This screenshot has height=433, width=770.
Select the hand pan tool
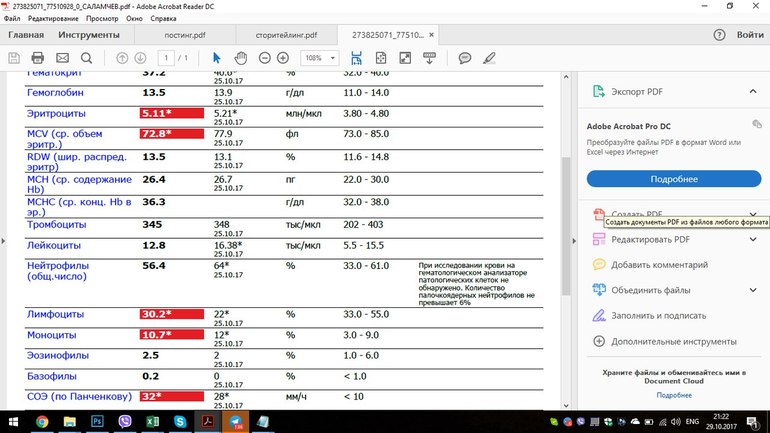click(241, 58)
